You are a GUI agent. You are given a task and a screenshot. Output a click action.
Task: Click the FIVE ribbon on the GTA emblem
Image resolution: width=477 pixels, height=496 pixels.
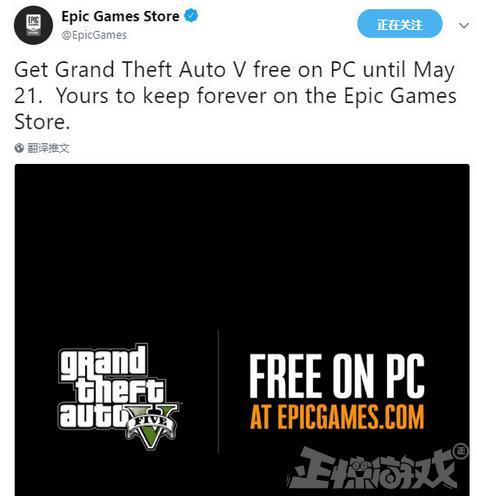pos(151,424)
